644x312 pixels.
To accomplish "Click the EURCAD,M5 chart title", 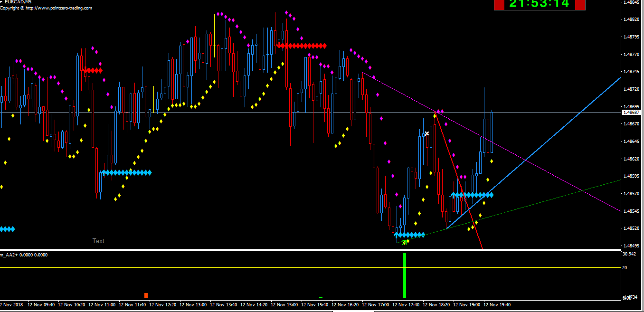I will (x=18, y=2).
